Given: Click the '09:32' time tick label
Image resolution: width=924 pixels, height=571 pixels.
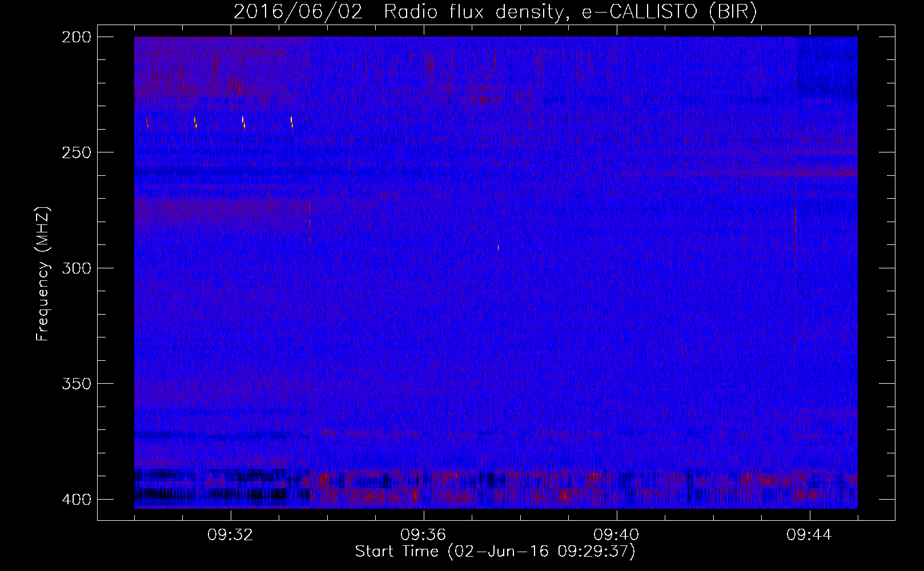Looking at the screenshot, I should click(x=230, y=535).
